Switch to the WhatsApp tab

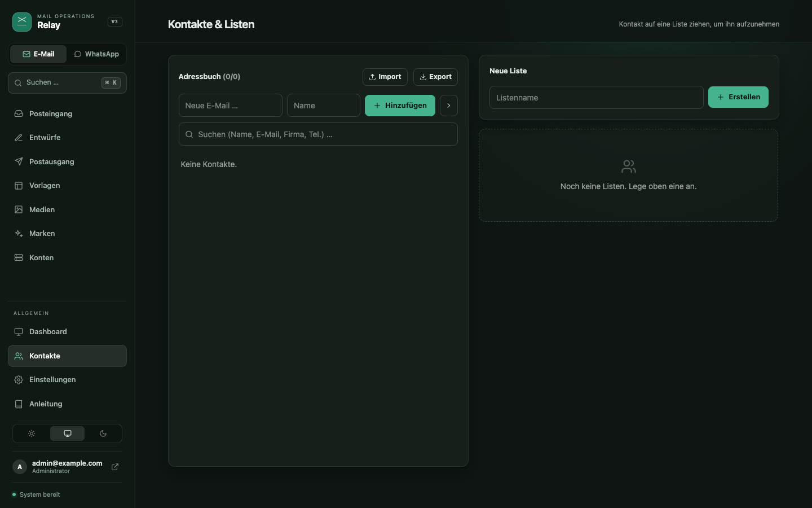click(x=96, y=54)
